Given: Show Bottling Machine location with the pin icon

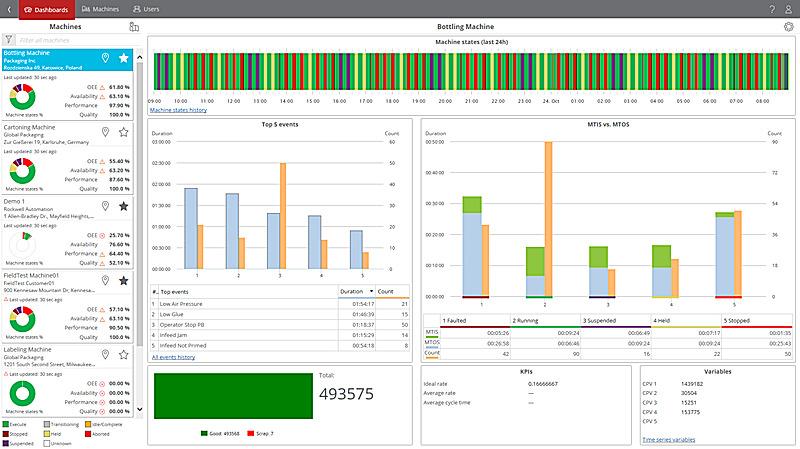Looking at the screenshot, I should click(x=106, y=59).
